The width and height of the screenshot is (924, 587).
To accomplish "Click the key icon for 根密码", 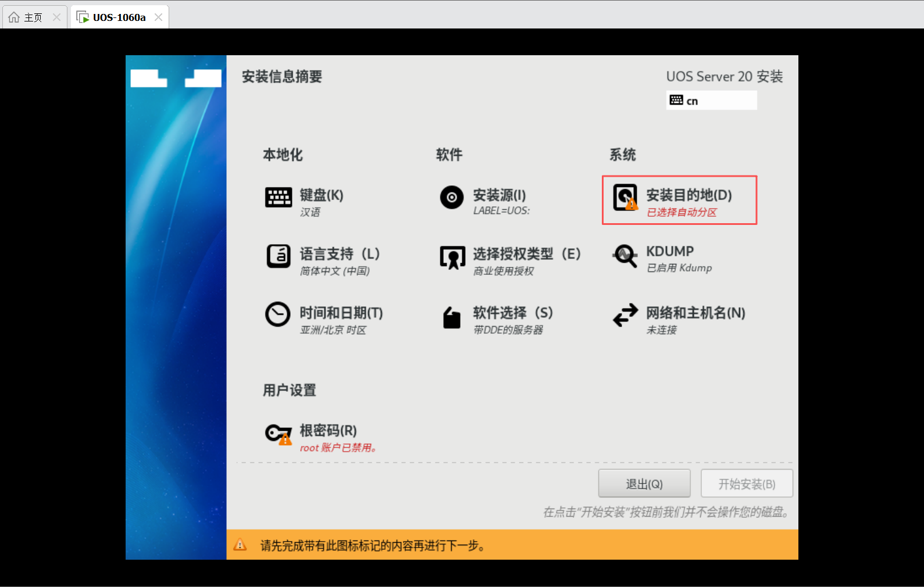I will click(279, 434).
